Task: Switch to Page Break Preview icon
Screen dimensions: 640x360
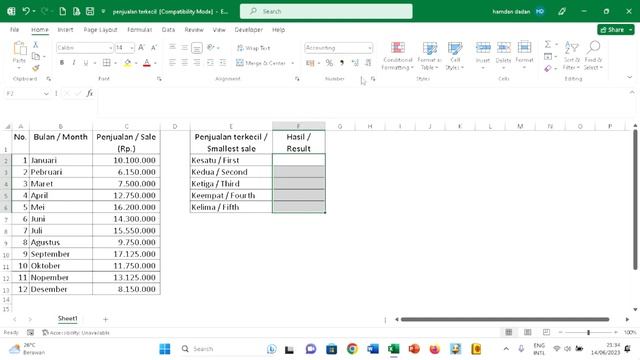Action: coord(547,332)
